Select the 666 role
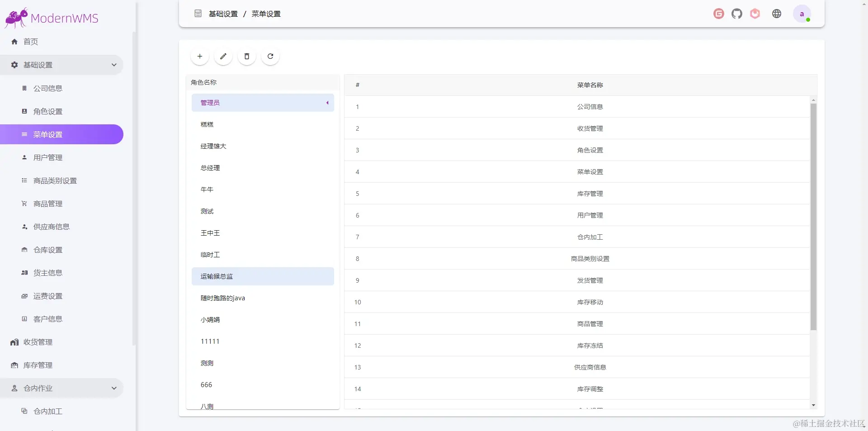 (x=263, y=385)
